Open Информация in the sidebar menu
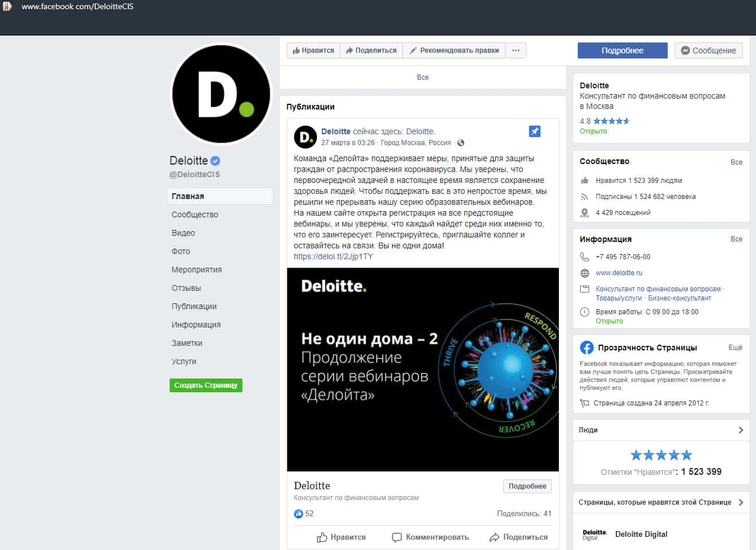This screenshot has width=756, height=550. click(196, 325)
